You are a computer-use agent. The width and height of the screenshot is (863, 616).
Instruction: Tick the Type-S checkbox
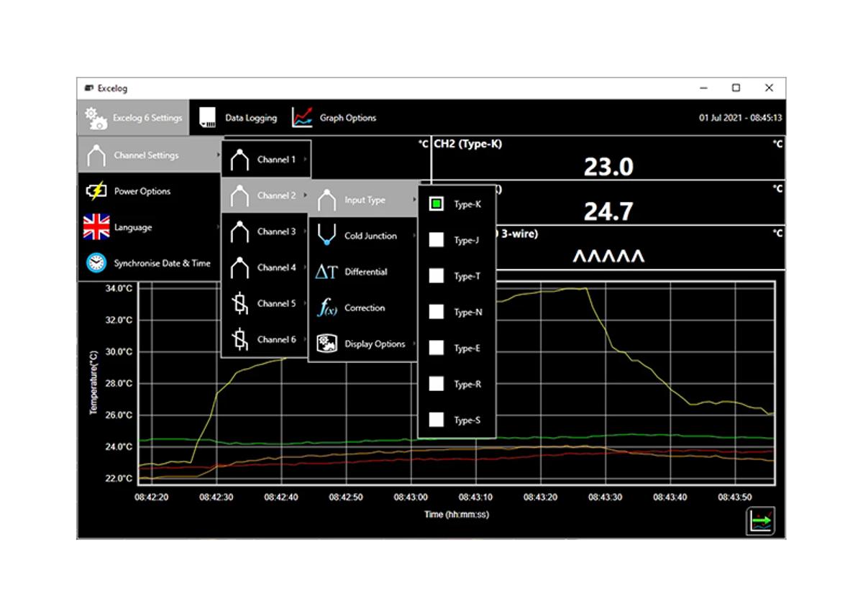[436, 420]
